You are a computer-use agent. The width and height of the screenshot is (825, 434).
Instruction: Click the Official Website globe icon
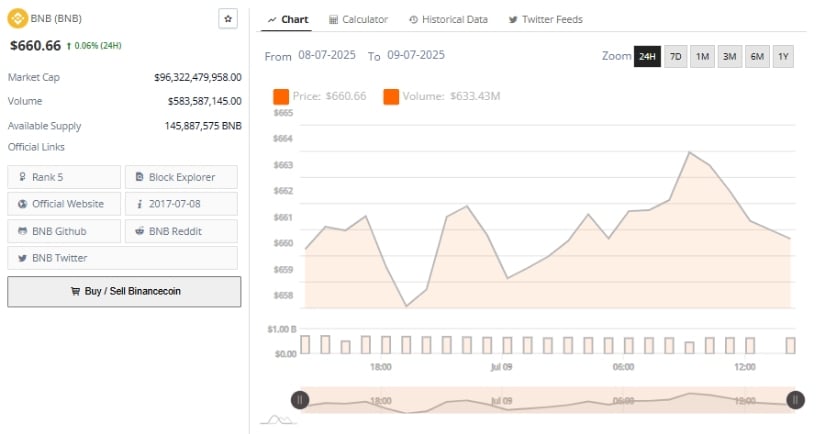[22, 204]
